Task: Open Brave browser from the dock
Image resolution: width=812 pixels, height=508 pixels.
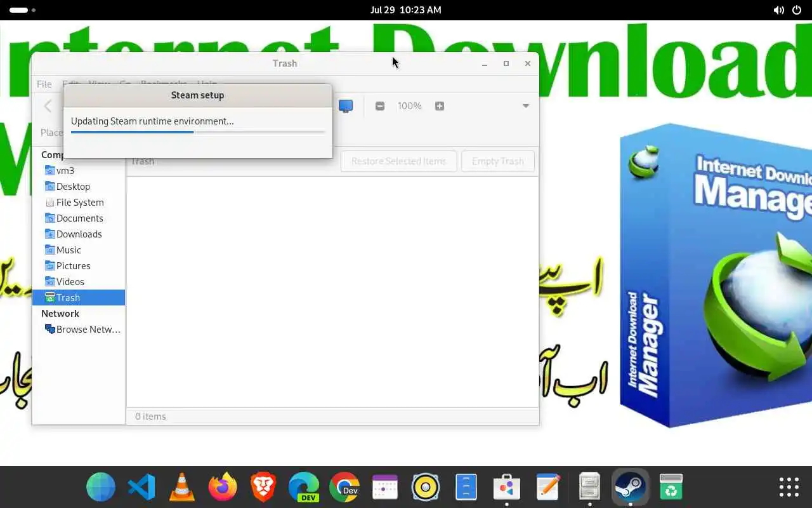Action: pos(263,488)
